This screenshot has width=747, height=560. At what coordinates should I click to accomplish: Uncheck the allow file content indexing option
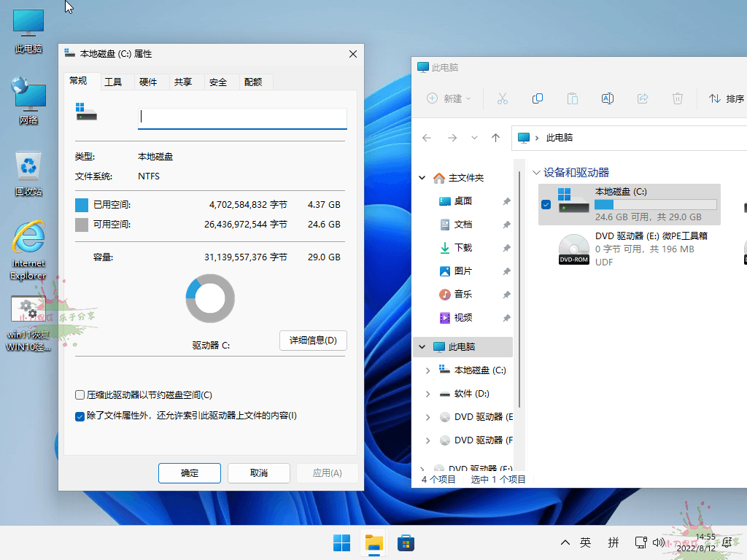pyautogui.click(x=80, y=417)
